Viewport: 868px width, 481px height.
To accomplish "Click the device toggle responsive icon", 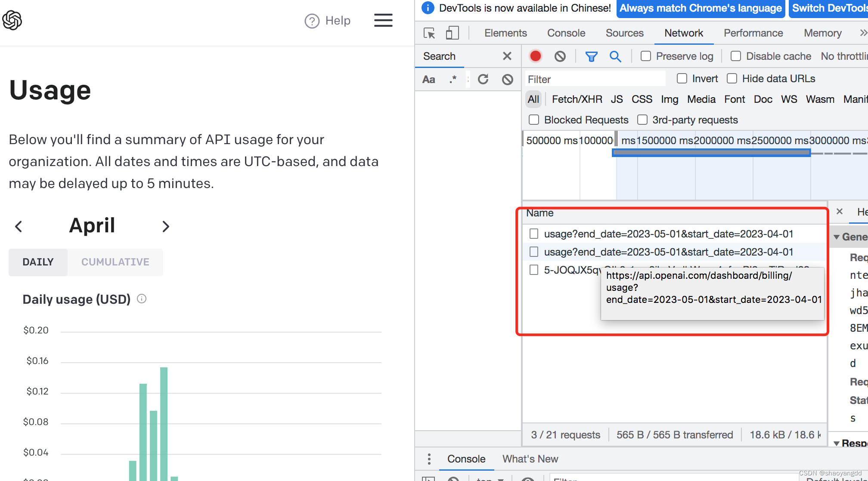I will tap(452, 33).
